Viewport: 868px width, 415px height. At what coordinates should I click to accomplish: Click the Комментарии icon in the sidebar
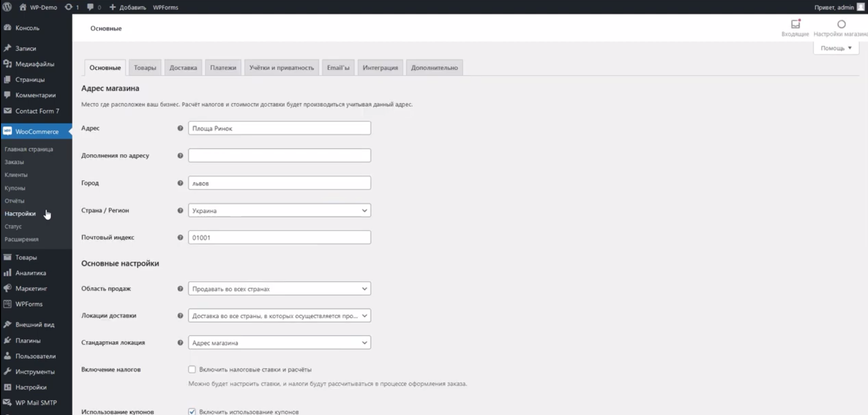tap(8, 95)
